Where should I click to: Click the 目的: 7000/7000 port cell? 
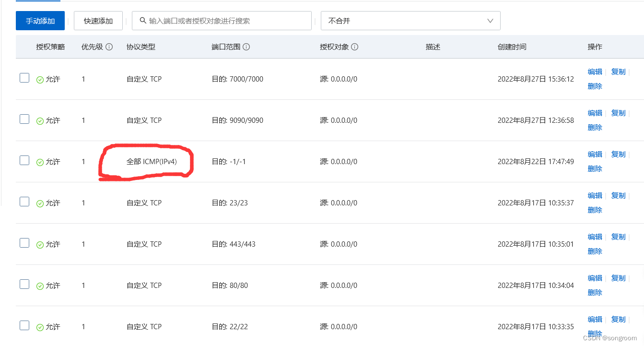[237, 79]
